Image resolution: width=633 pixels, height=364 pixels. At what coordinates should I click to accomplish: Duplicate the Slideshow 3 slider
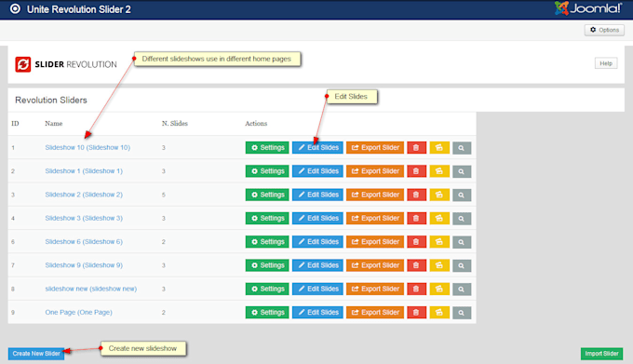pyautogui.click(x=439, y=219)
